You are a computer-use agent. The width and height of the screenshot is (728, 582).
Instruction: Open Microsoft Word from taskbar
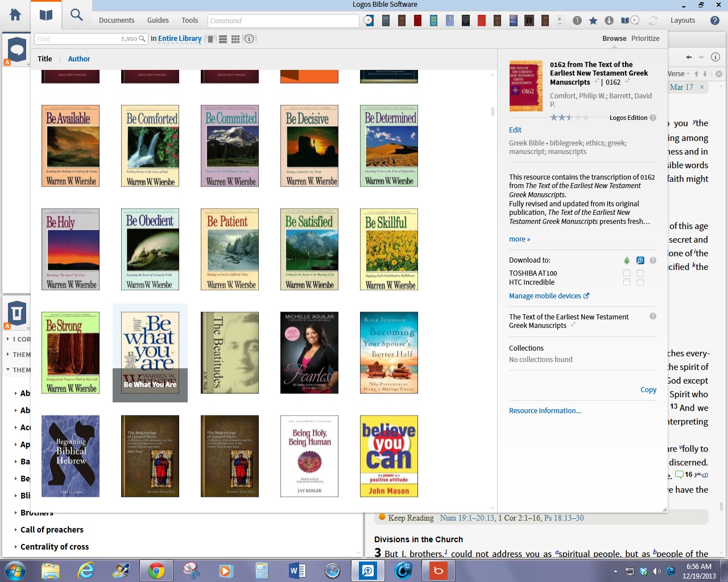coord(297,571)
